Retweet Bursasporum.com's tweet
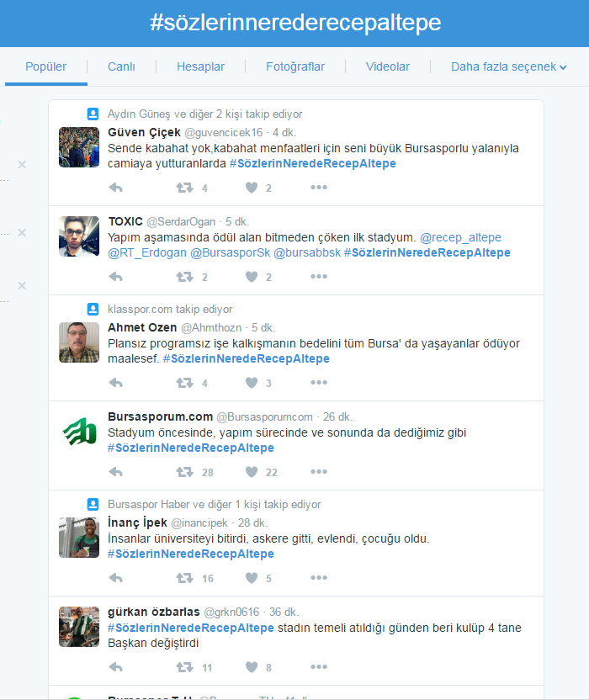The image size is (589, 700). click(184, 472)
